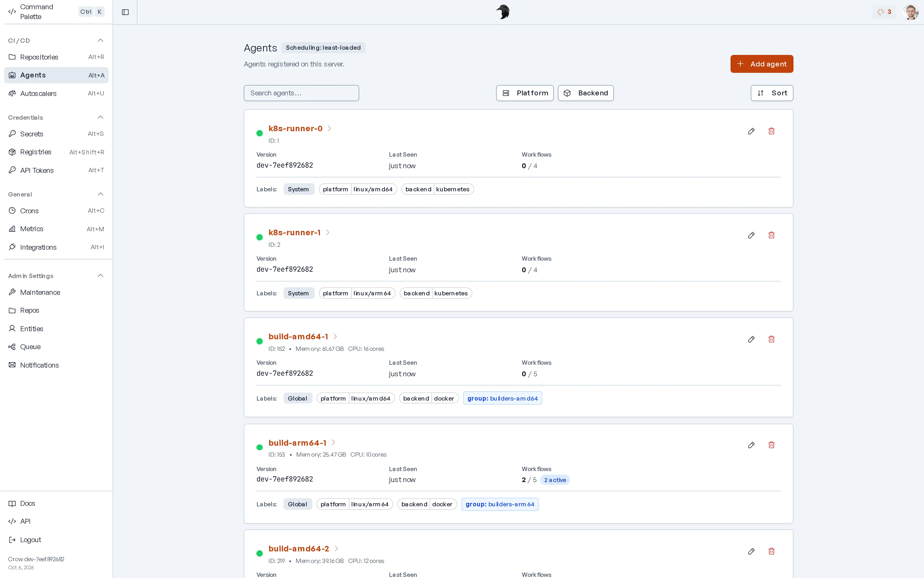Click the Crow bird logo

coord(503,12)
